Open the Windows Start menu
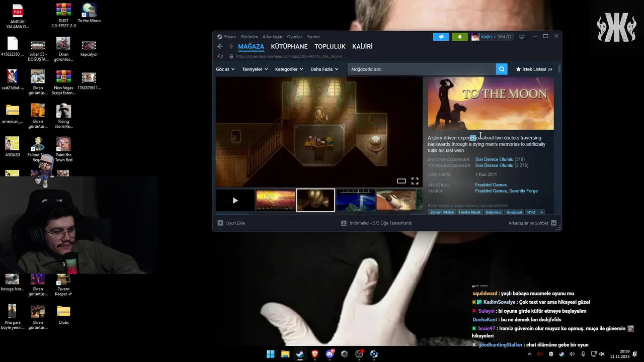 (x=270, y=354)
